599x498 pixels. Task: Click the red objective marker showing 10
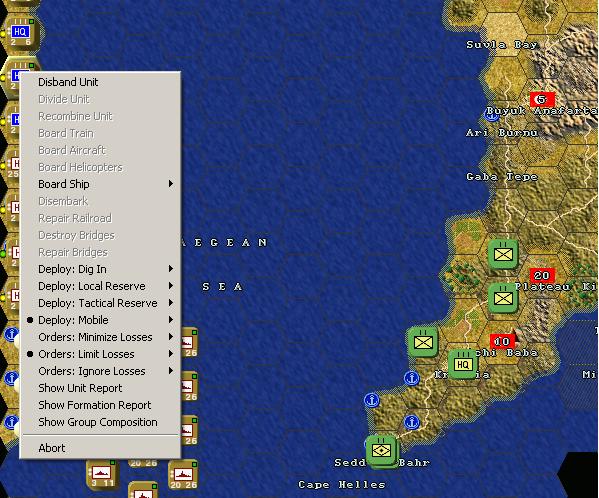pos(502,341)
